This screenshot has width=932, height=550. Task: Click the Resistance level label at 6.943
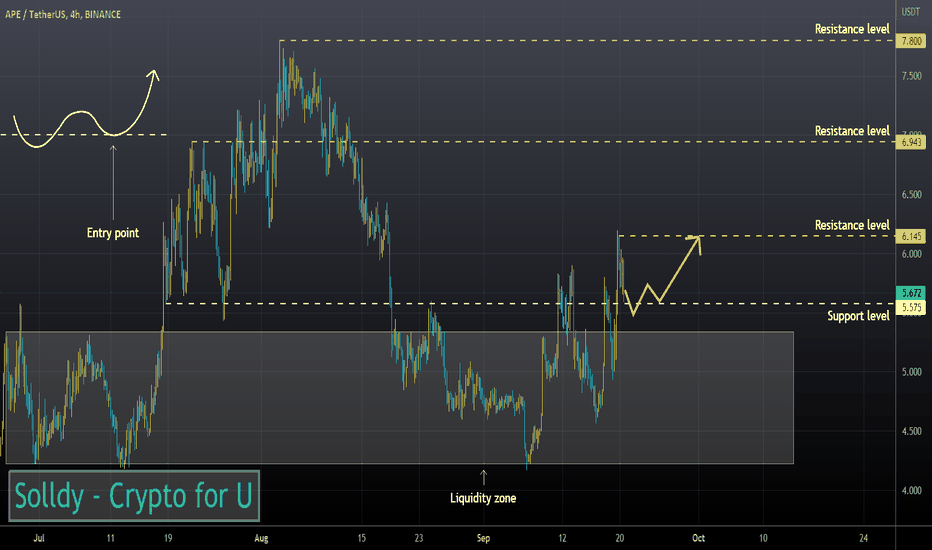852,131
